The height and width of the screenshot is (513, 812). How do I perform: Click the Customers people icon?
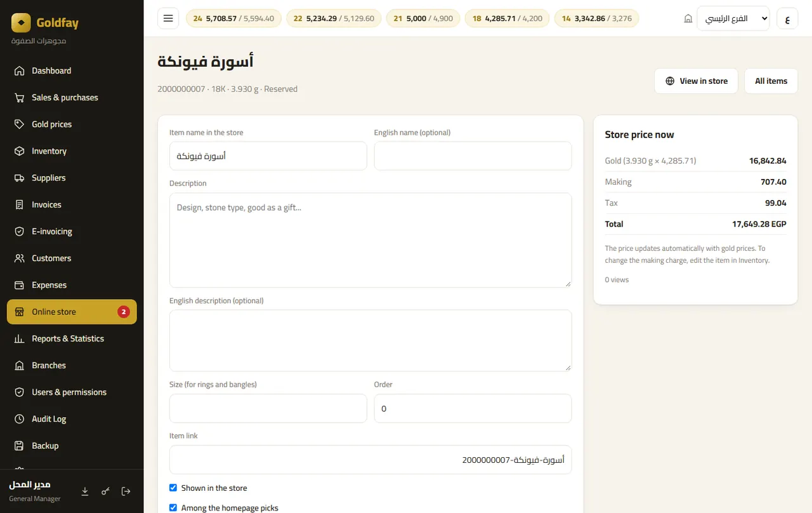pyautogui.click(x=20, y=258)
